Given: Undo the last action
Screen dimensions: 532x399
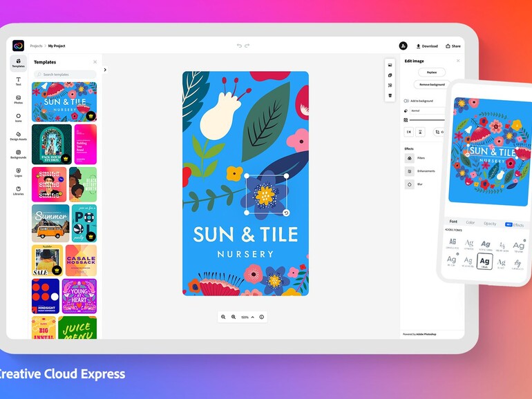Looking at the screenshot, I should click(239, 46).
